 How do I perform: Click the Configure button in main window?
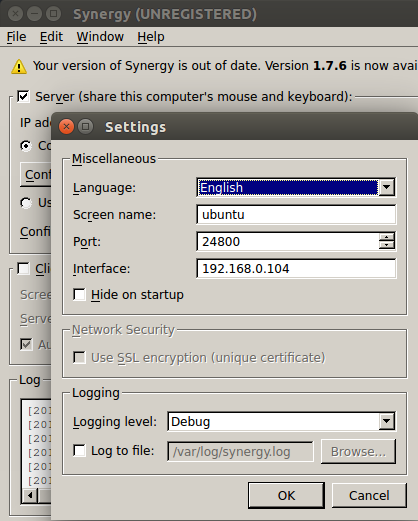click(36, 174)
